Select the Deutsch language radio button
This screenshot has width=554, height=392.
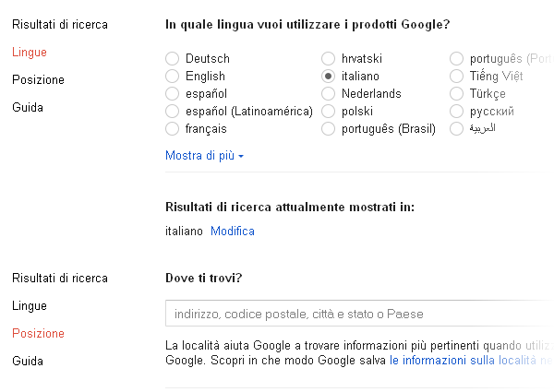click(x=172, y=58)
